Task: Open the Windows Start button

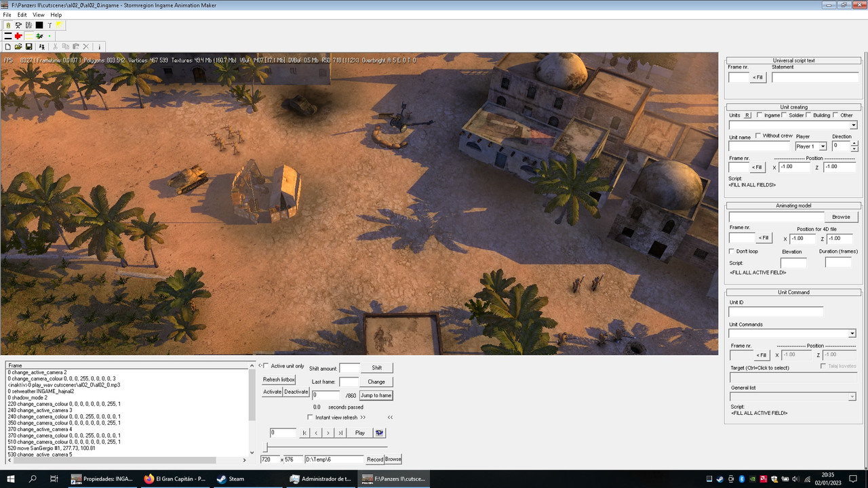Action: (11, 479)
